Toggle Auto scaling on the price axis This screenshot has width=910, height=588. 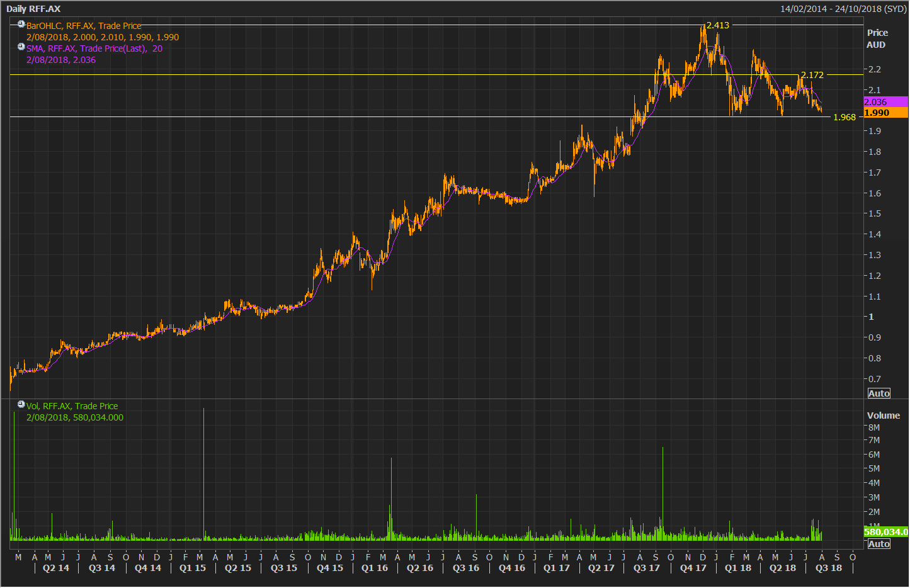pos(879,393)
